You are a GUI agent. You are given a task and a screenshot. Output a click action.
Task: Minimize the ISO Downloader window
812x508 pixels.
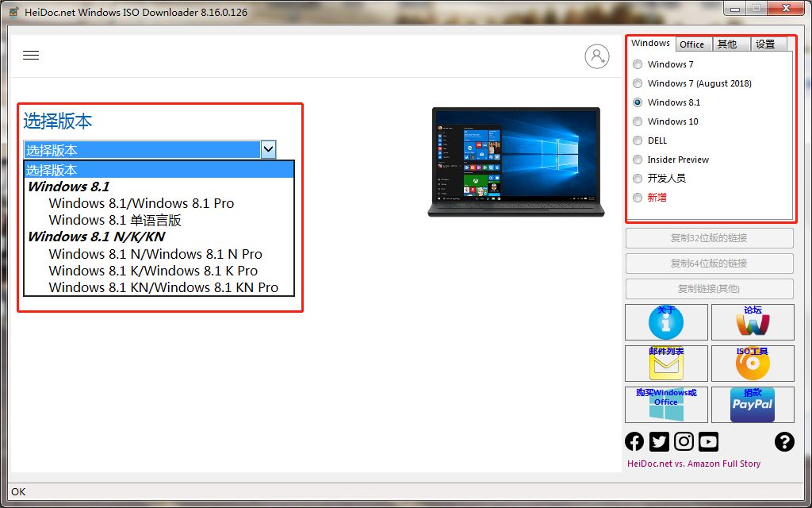[x=735, y=8]
